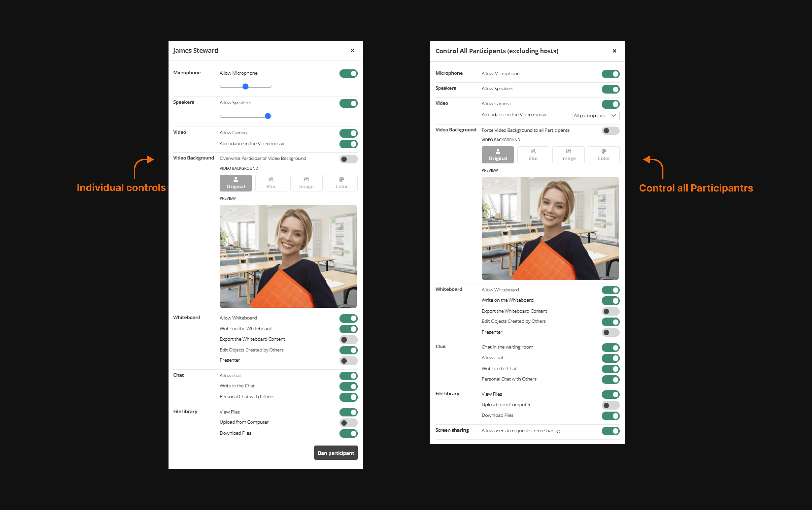The image size is (812, 510).
Task: Toggle Allow Speakers for James Steward
Action: (x=348, y=103)
